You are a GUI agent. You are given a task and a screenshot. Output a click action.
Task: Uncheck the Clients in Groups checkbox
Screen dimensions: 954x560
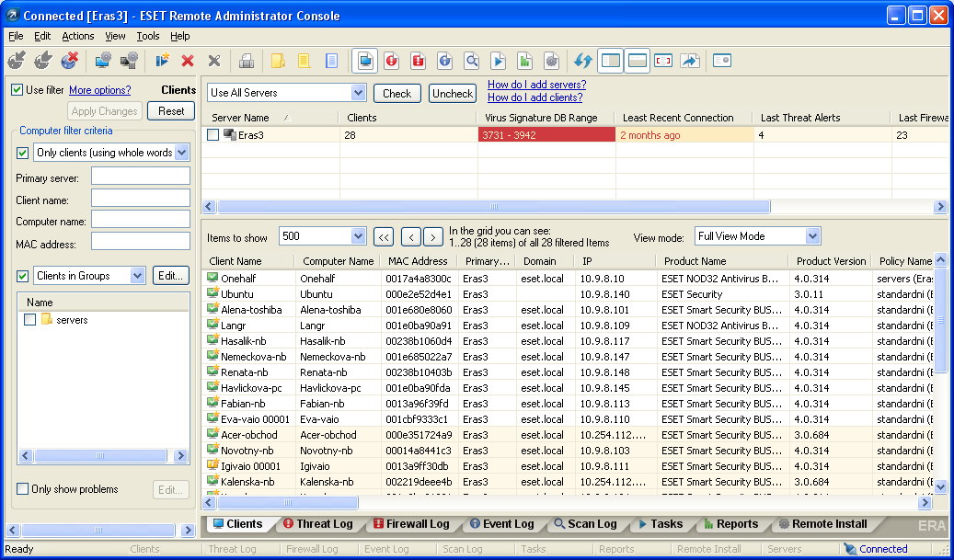pyautogui.click(x=22, y=276)
